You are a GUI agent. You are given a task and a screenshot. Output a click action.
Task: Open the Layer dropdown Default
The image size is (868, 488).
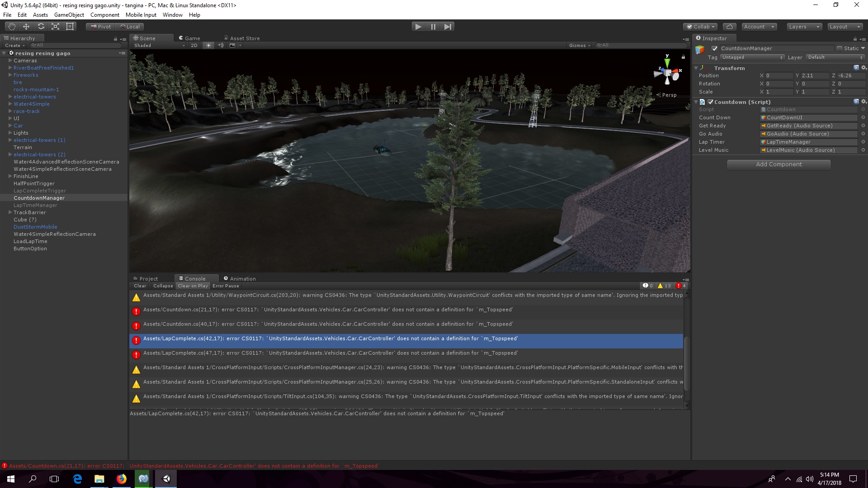(835, 57)
